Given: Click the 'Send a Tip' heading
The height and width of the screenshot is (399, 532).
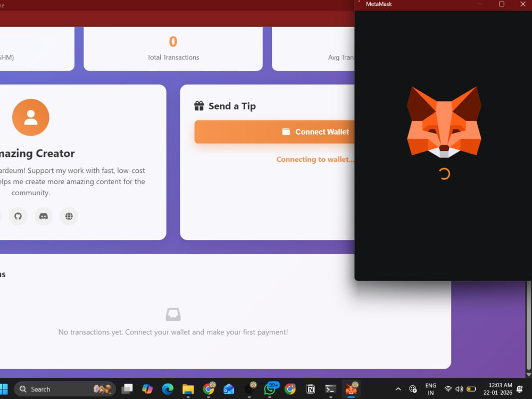Looking at the screenshot, I should coord(232,106).
